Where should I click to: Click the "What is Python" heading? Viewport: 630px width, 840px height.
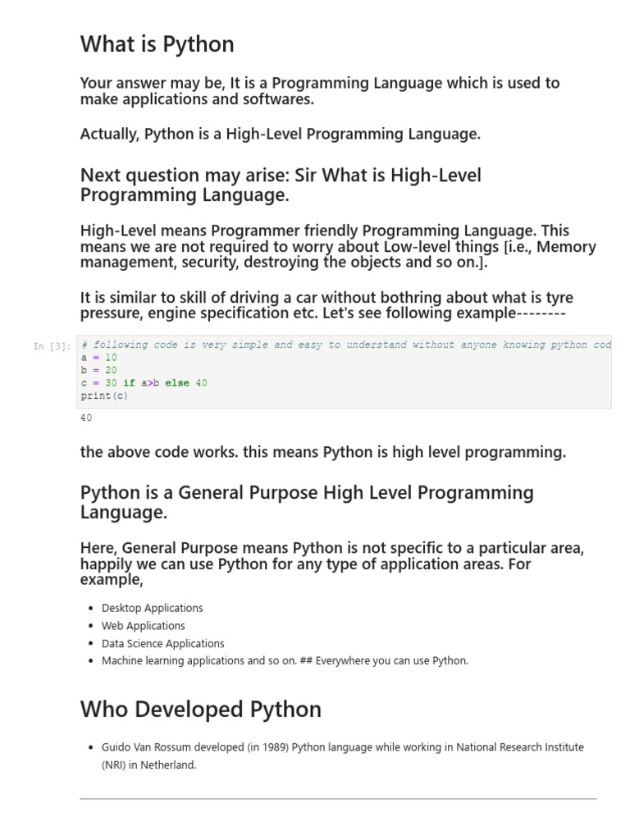coord(157,44)
